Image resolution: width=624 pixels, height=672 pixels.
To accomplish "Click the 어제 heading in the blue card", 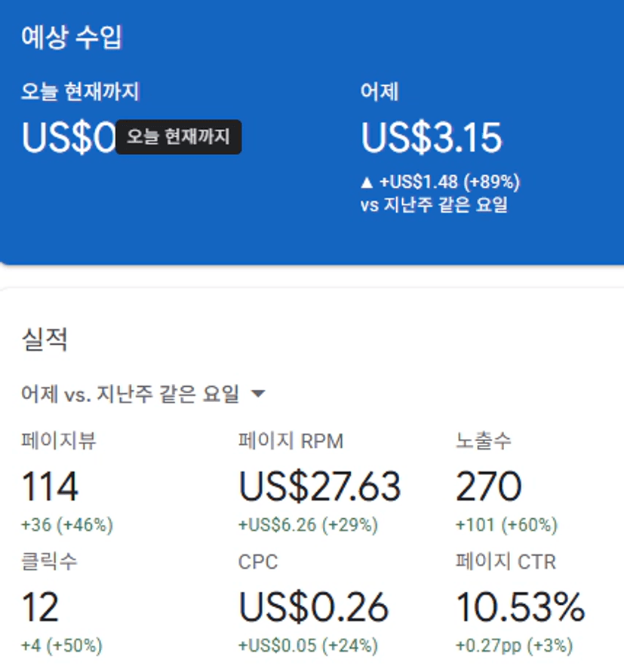I will 380,92.
